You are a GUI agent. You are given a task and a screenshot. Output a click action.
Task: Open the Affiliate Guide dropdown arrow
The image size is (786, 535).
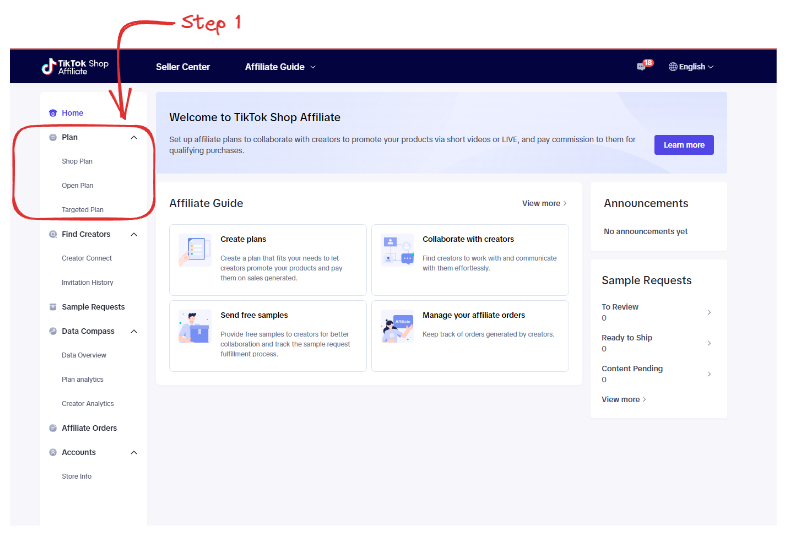pyautogui.click(x=313, y=67)
